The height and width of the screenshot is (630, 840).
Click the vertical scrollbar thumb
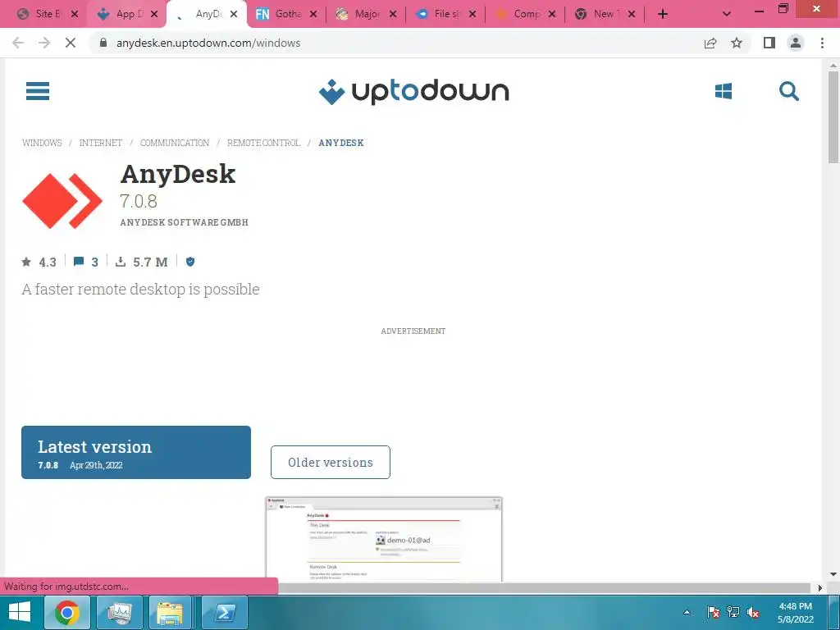833,116
